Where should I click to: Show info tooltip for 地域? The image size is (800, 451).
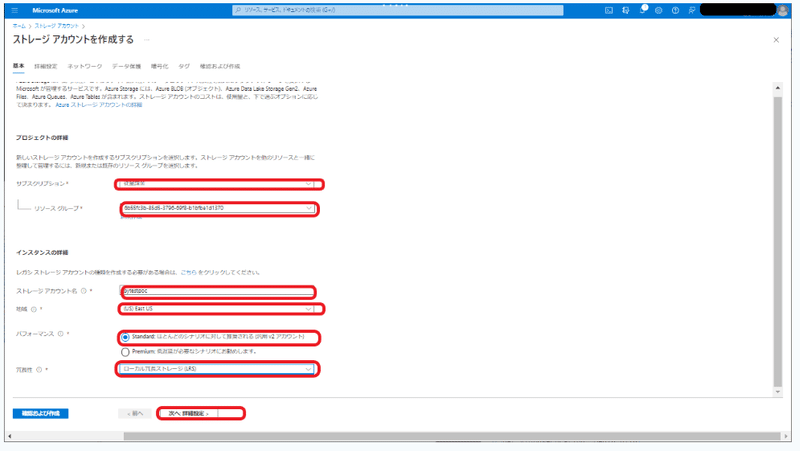coord(34,309)
